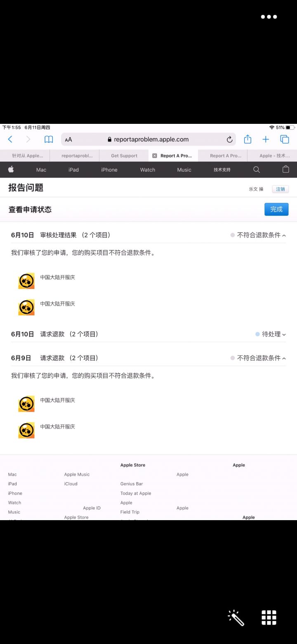Click the iCloud footer link
The height and width of the screenshot is (644, 297).
click(x=71, y=484)
